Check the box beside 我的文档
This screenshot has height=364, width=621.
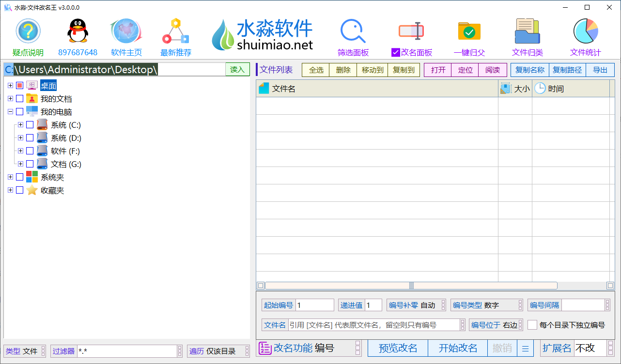point(19,99)
